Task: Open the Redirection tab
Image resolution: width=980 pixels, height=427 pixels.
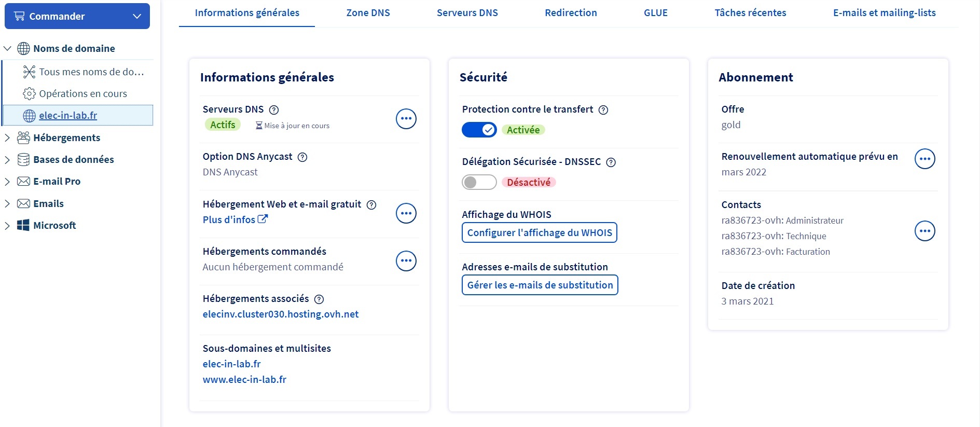Action: tap(571, 13)
